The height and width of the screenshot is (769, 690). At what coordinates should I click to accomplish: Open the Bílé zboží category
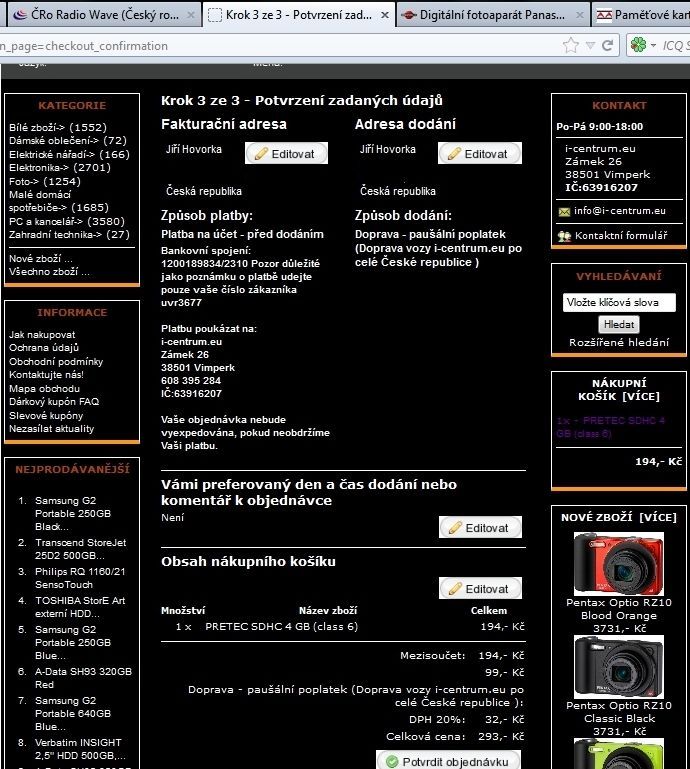tap(57, 128)
